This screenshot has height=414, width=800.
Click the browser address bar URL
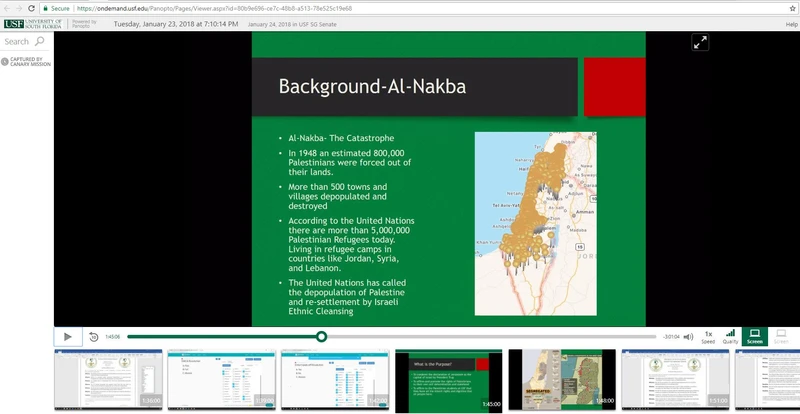250,8
